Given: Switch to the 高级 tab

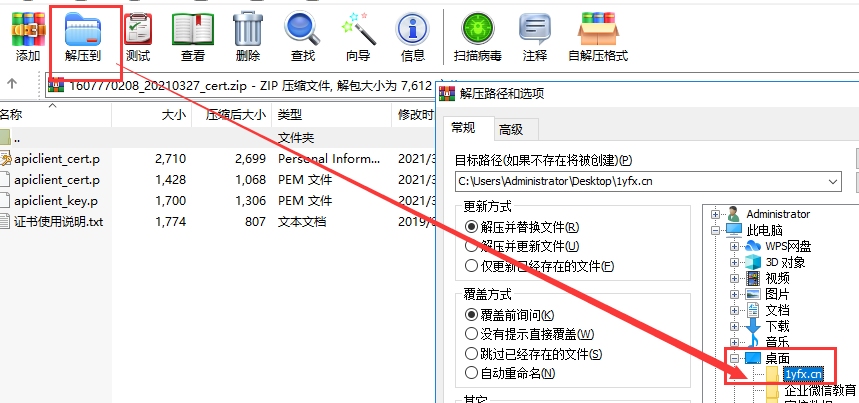Looking at the screenshot, I should [x=511, y=130].
